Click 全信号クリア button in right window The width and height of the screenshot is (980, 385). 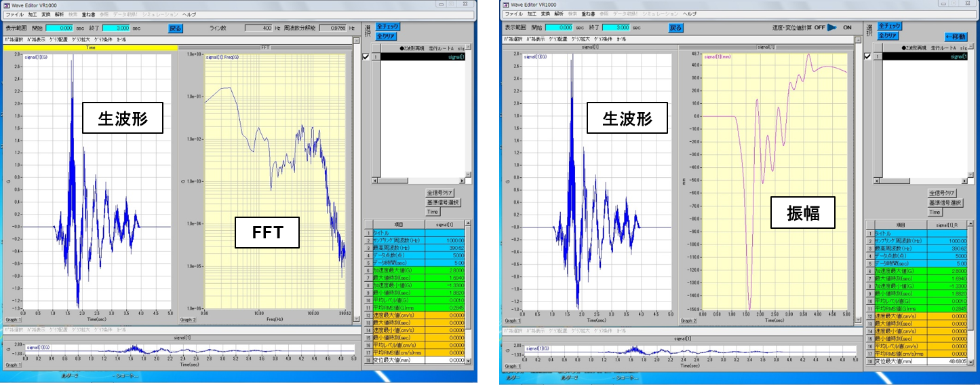[942, 194]
